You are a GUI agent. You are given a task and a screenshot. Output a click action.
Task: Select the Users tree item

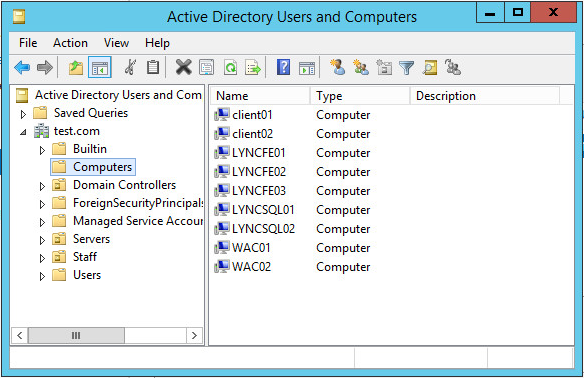87,275
